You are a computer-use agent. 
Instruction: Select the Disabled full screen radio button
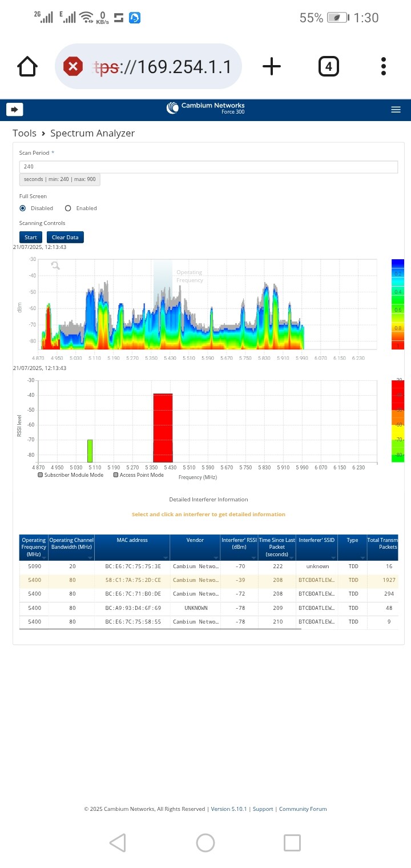tap(23, 208)
